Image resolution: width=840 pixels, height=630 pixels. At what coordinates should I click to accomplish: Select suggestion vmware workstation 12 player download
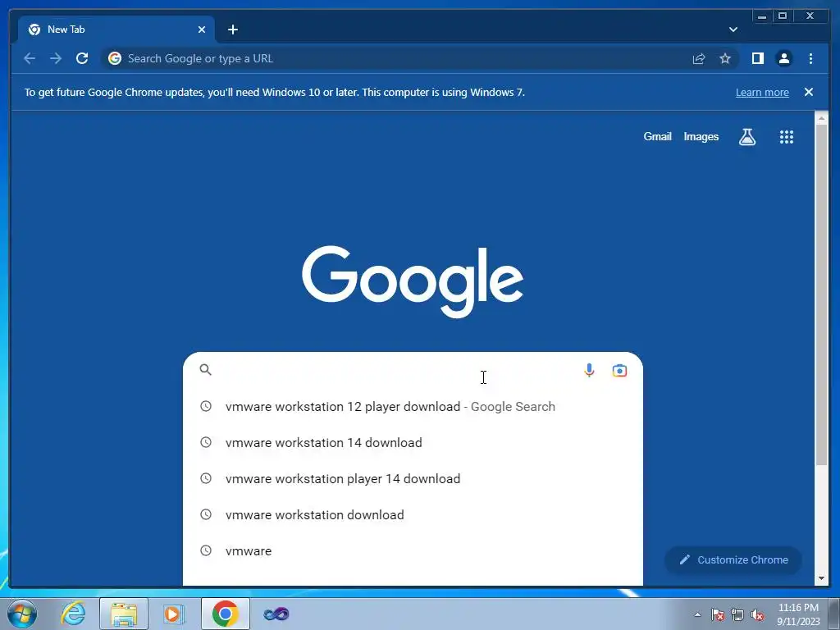413,407
